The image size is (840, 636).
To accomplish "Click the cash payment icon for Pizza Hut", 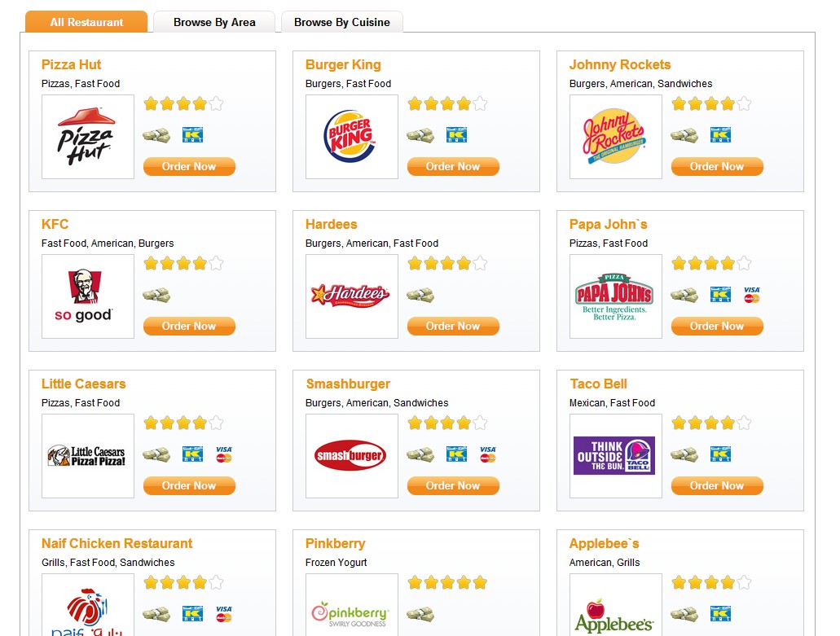I will 156,135.
